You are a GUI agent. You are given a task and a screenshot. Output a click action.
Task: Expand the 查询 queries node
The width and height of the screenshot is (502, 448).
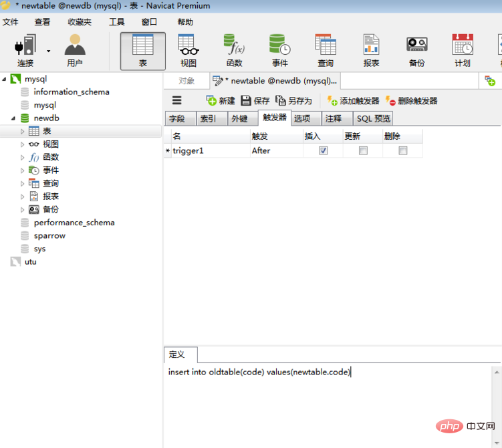22,184
